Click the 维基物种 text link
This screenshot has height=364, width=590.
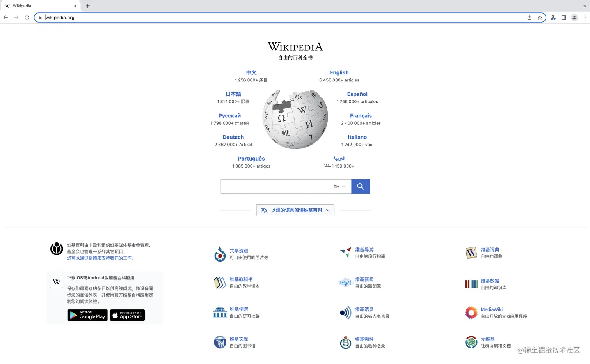[364, 339]
